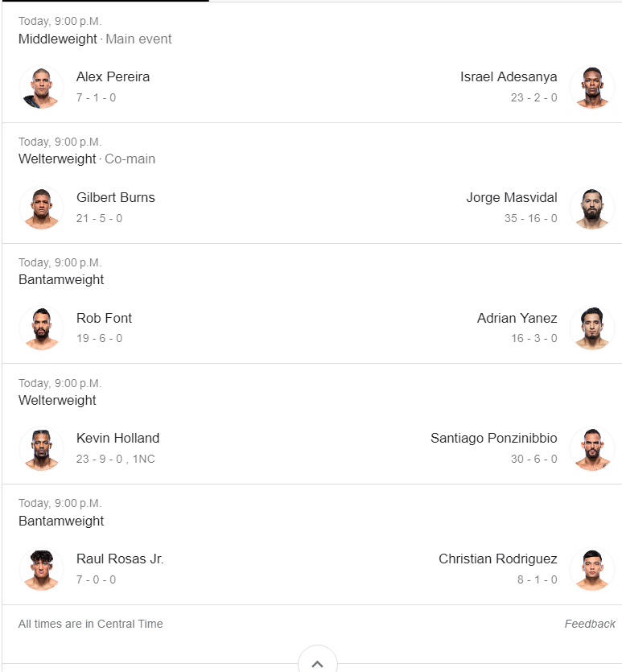Click the Adrian Yanez name

[x=517, y=319]
